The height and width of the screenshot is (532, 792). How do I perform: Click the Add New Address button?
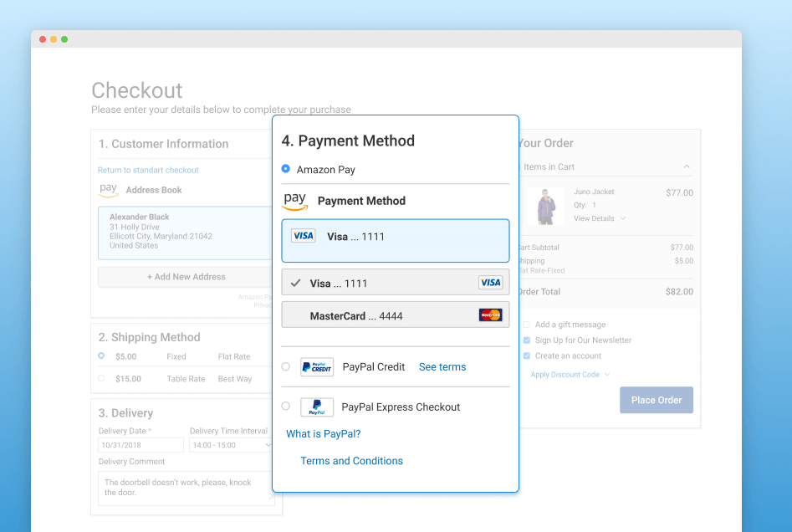186,277
